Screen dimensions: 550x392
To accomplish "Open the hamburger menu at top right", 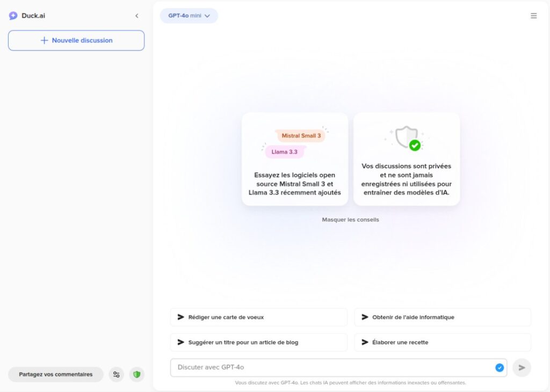I will pyautogui.click(x=533, y=16).
